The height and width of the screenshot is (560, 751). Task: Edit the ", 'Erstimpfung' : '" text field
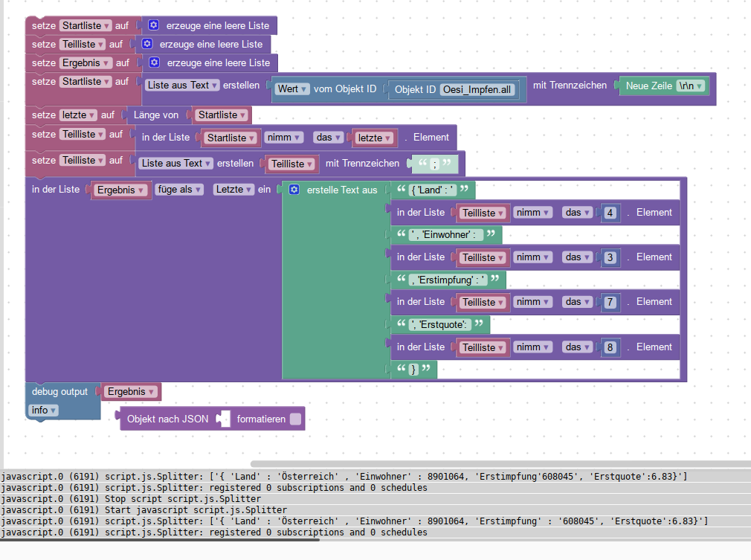[448, 280]
